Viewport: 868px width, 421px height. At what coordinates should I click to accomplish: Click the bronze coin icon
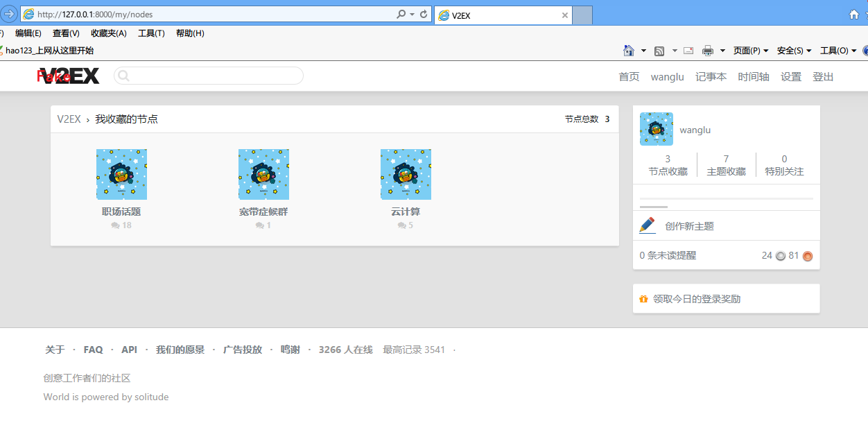[808, 256]
